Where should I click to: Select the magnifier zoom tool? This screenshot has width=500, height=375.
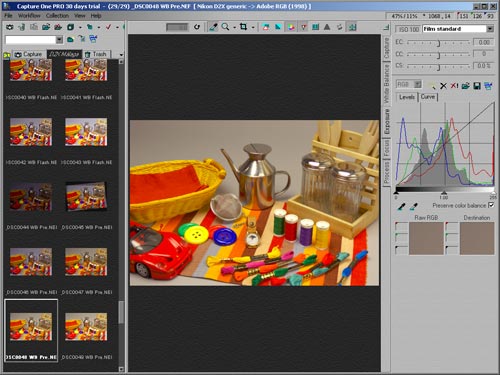coord(225,27)
